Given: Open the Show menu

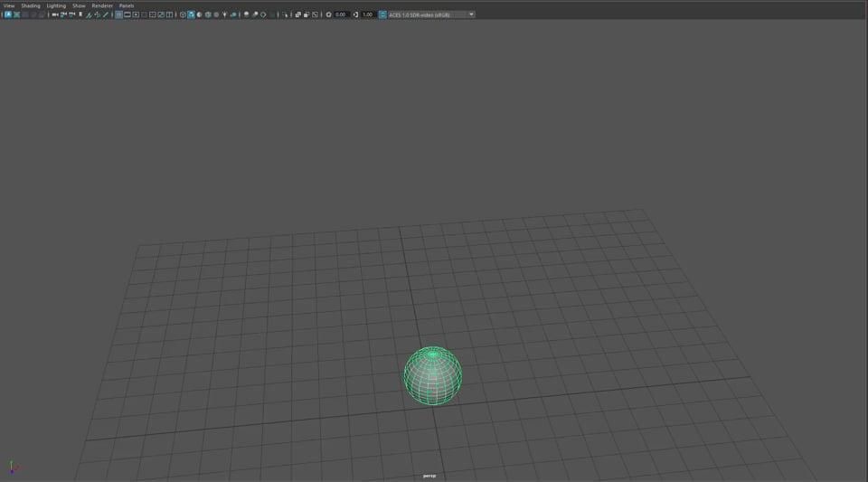Looking at the screenshot, I should (x=79, y=5).
